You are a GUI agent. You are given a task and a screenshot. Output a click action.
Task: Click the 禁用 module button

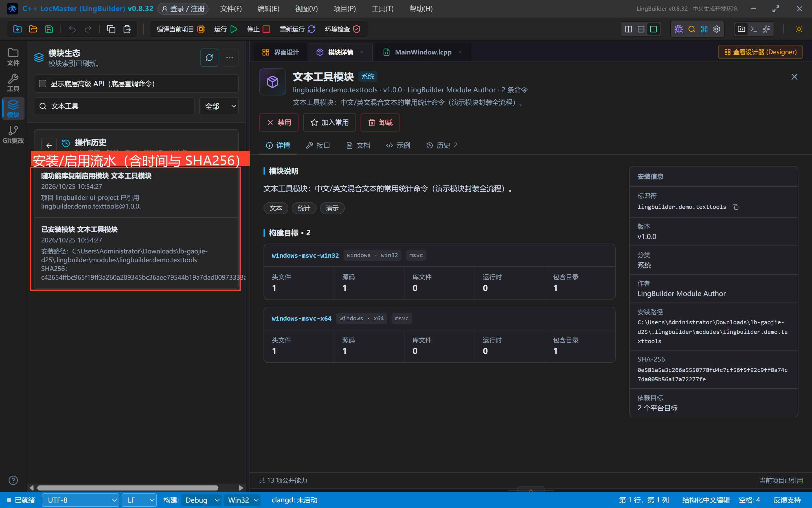279,122
